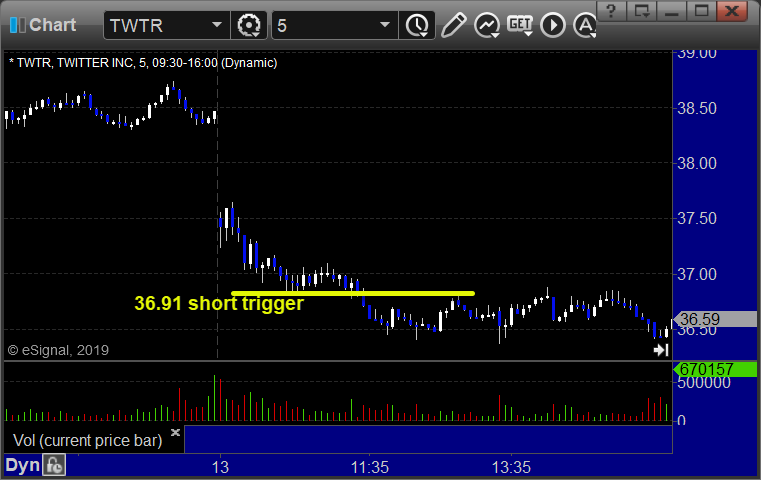Screen dimensions: 761x480
Task: Open the time template clock menu
Action: 417,25
